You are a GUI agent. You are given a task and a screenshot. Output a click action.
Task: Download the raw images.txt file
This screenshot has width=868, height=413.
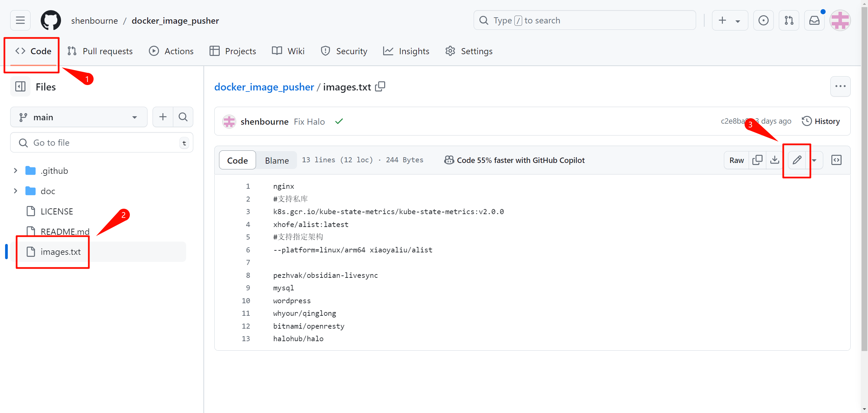pos(775,160)
